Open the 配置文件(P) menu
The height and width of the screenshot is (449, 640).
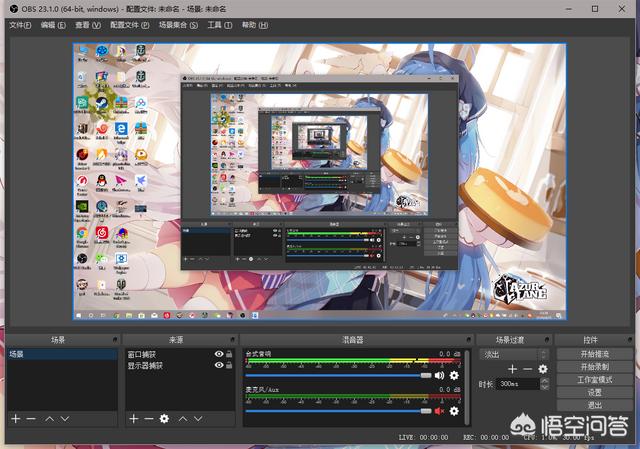pos(130,25)
